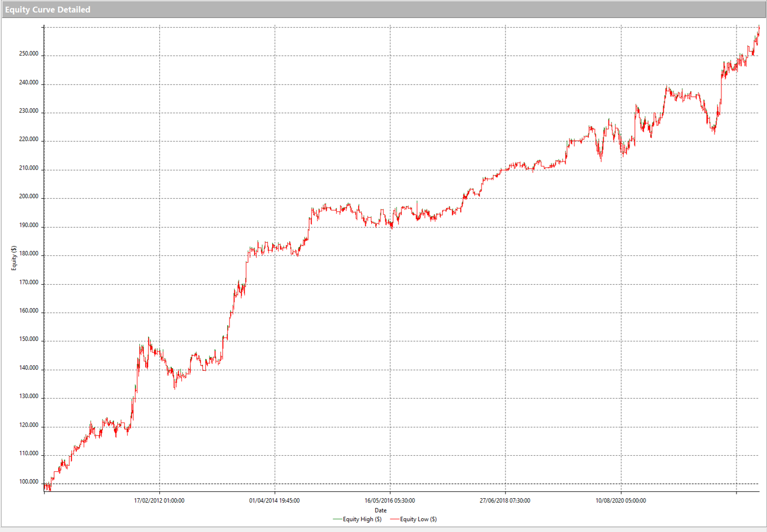Click the 150.000 y-axis value label

tap(28, 339)
